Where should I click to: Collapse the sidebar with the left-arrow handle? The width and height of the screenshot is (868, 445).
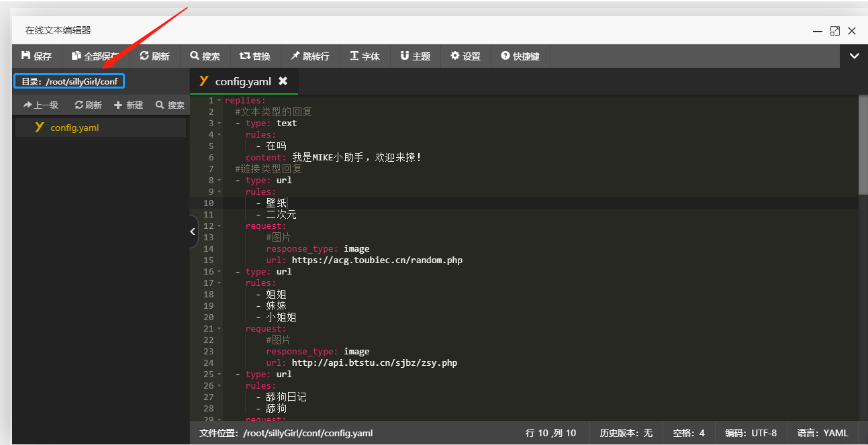[193, 232]
